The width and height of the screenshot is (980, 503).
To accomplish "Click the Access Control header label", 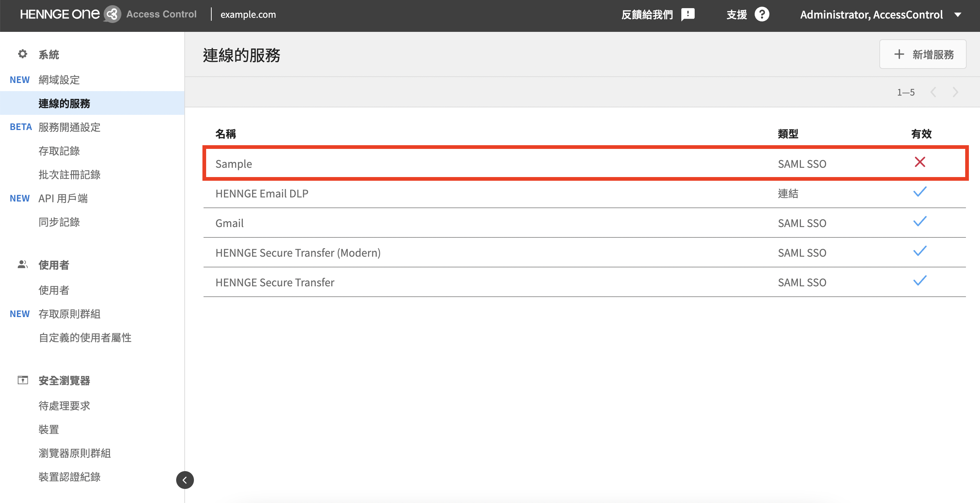I will [x=161, y=14].
